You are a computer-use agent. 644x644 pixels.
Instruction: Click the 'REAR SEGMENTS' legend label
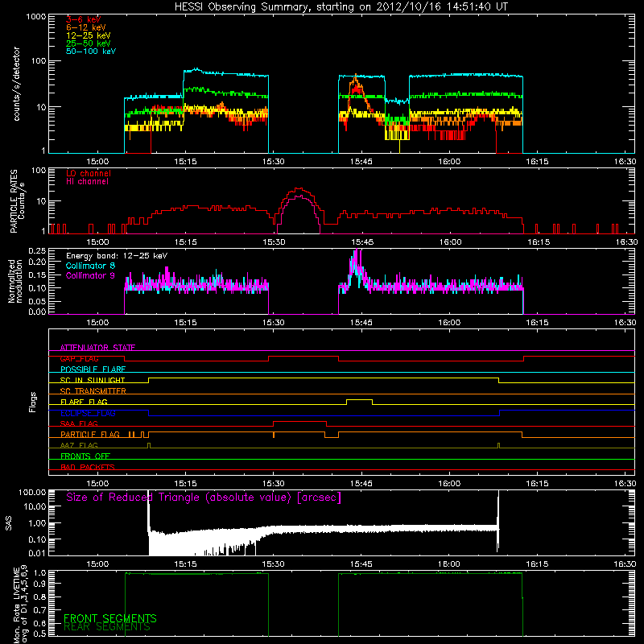[x=107, y=627]
